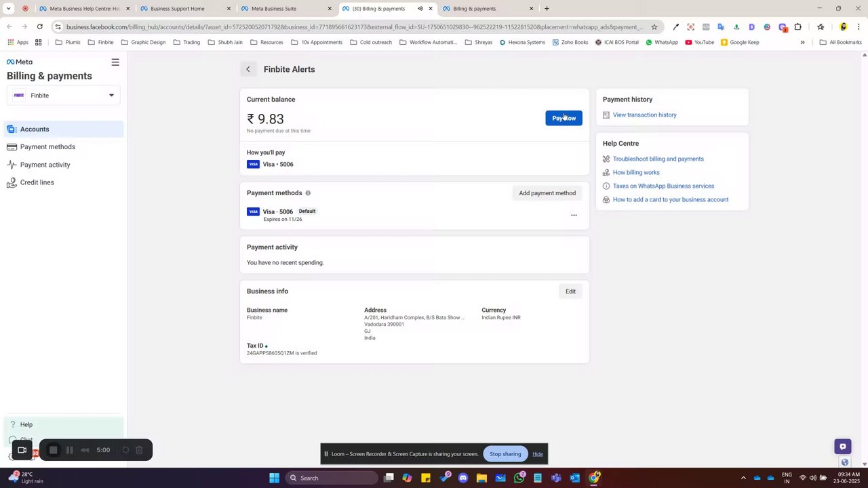Open the YouTube bookmark
The width and height of the screenshot is (868, 488).
[x=699, y=42]
